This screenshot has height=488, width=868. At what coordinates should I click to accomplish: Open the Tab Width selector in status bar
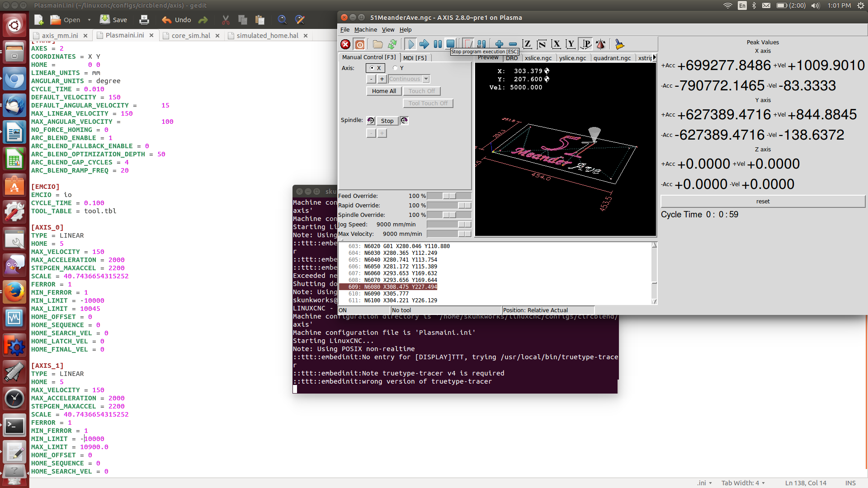coord(743,483)
